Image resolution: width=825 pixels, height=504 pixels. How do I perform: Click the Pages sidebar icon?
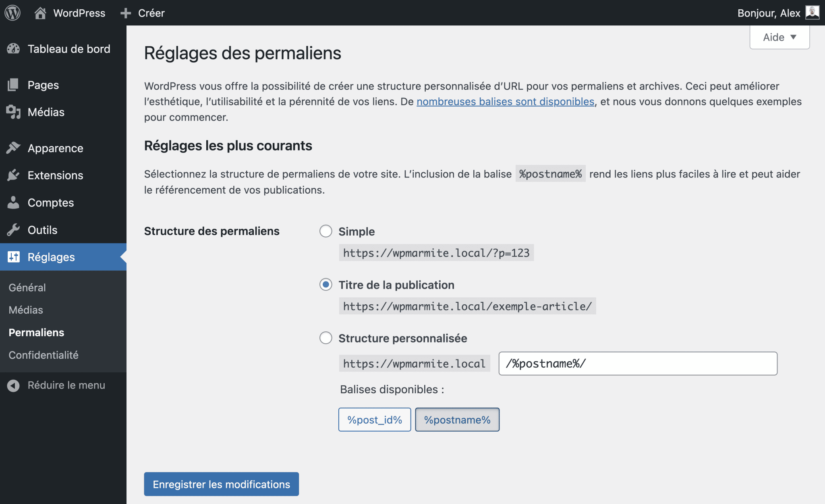point(13,85)
